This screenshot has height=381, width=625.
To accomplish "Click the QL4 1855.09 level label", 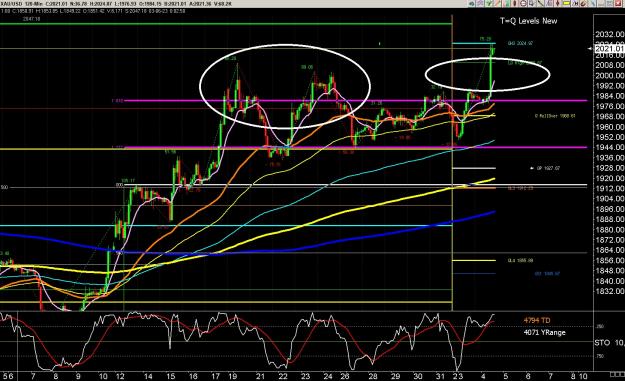I will tap(520, 260).
